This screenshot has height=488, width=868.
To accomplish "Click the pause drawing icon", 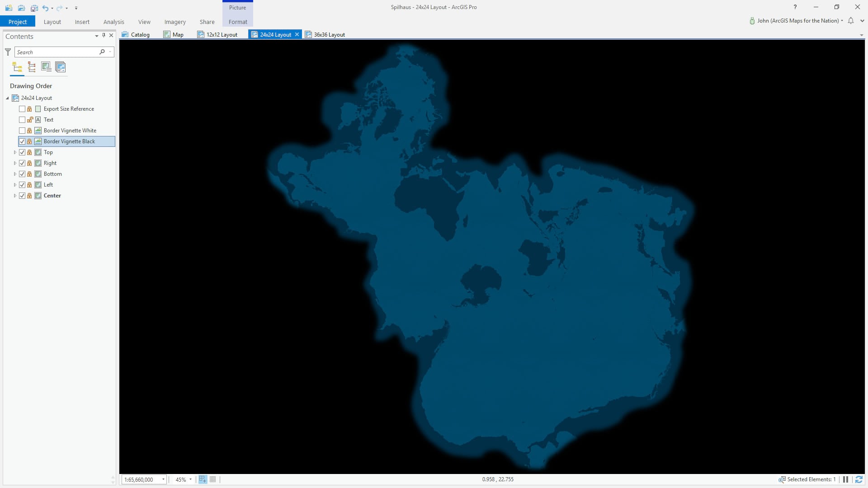I will pos(845,479).
